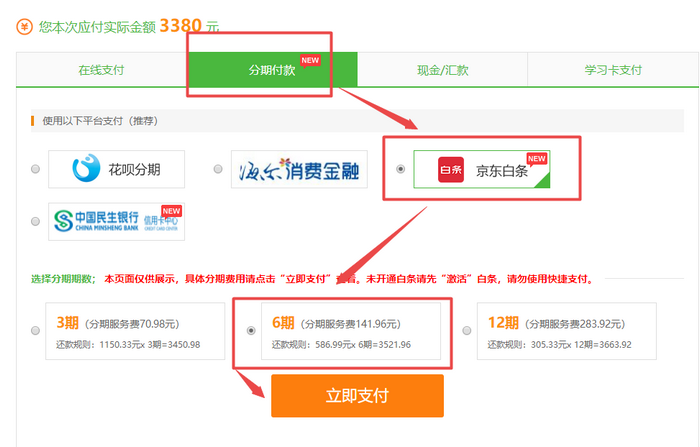Switch to the 现金/汇款 tab
This screenshot has width=700, height=447.
pyautogui.click(x=443, y=71)
